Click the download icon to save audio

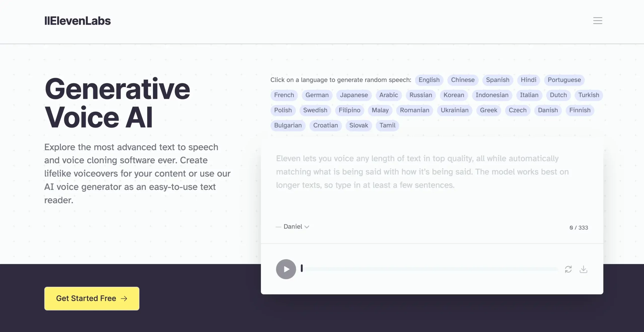coord(583,269)
